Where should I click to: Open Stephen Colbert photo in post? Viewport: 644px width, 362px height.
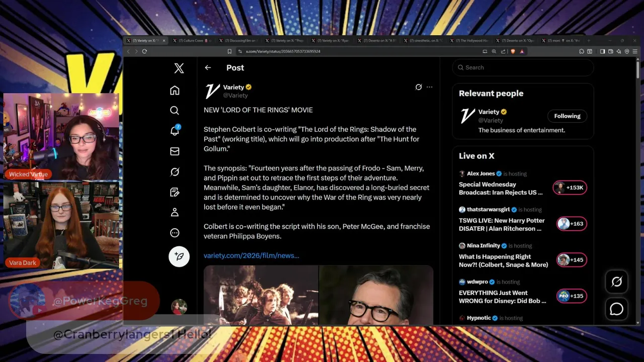376,296
